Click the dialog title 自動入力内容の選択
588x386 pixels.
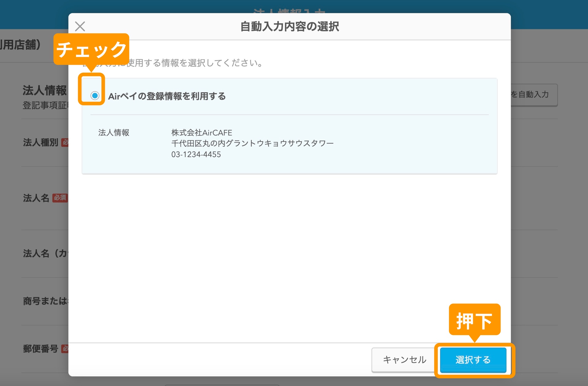(290, 27)
